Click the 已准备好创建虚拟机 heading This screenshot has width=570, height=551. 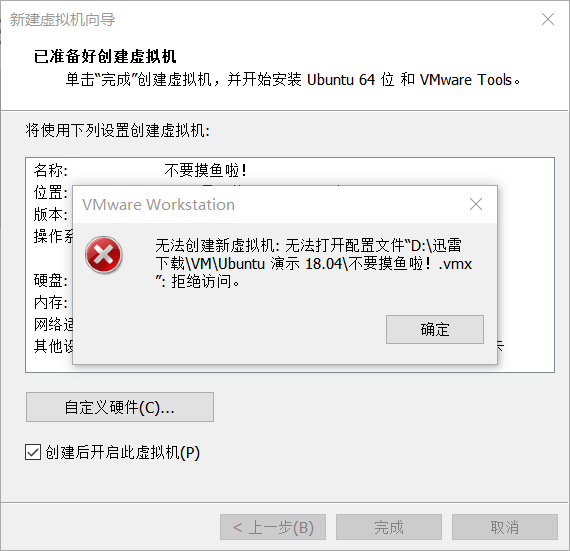tap(105, 56)
